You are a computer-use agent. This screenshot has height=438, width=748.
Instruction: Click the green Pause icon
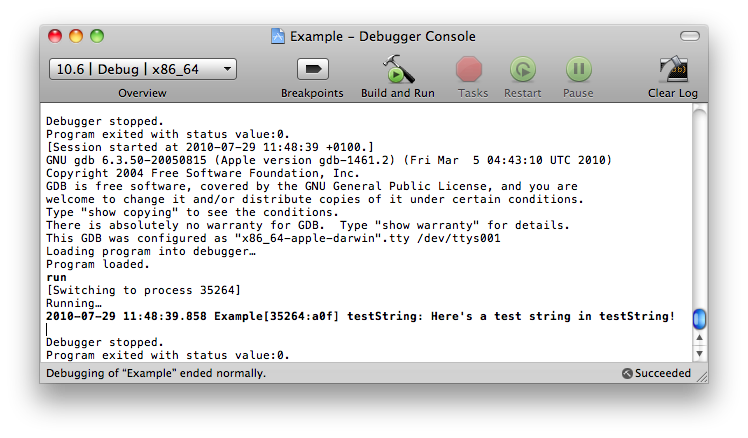click(x=579, y=70)
